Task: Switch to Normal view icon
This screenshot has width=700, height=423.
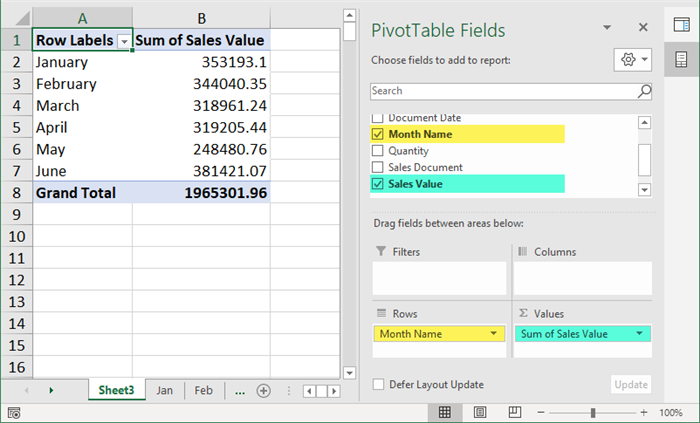Action: pos(444,412)
